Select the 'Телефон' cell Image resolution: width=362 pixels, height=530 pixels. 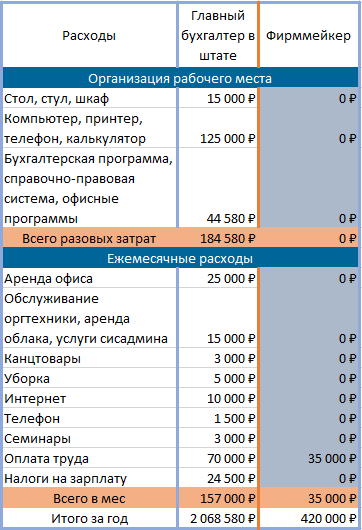click(90, 418)
